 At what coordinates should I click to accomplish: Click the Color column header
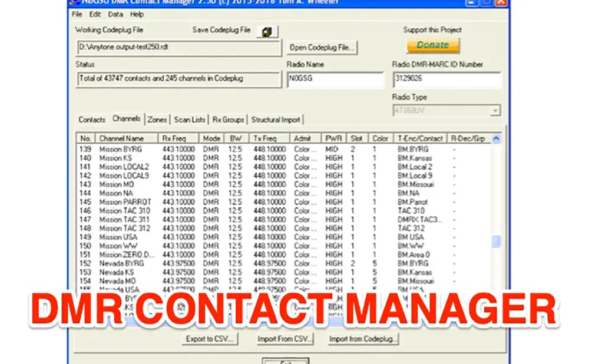click(x=380, y=138)
